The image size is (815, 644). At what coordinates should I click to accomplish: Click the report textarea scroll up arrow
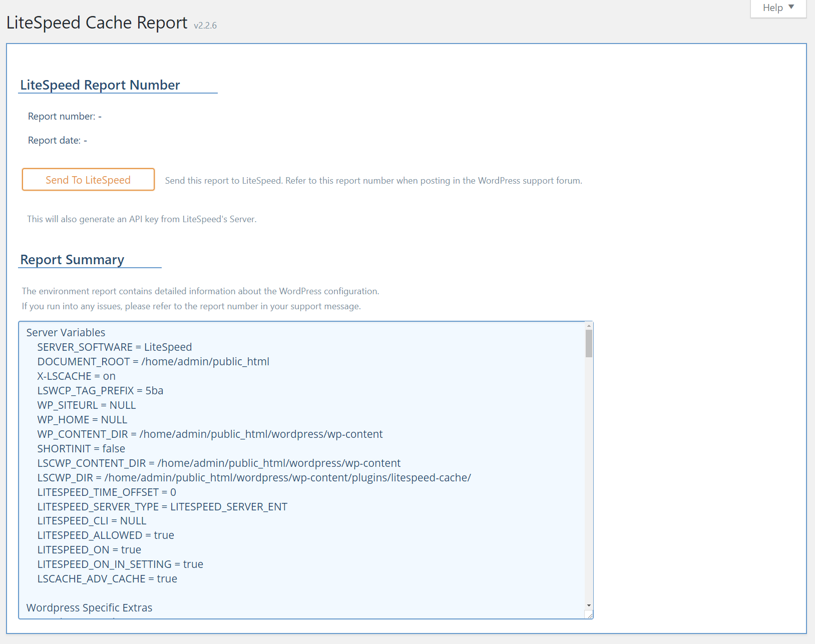pyautogui.click(x=589, y=326)
